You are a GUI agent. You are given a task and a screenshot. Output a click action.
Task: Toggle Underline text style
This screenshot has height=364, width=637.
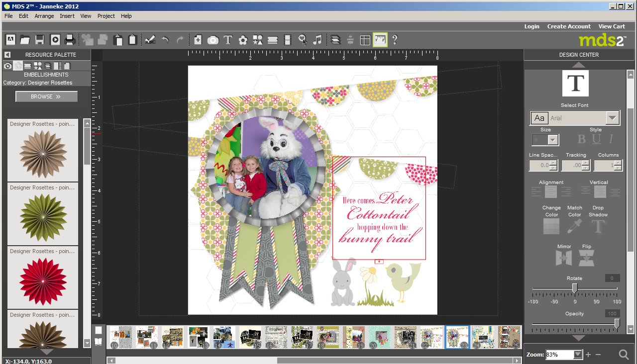click(x=596, y=140)
